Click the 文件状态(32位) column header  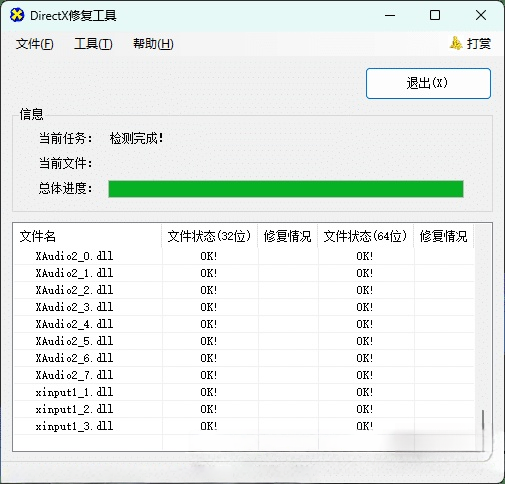click(x=209, y=236)
